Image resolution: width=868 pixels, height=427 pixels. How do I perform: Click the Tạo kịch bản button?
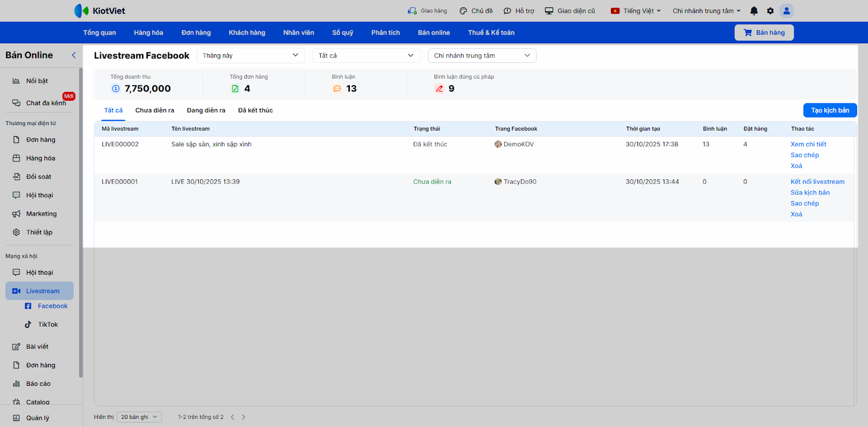click(829, 111)
